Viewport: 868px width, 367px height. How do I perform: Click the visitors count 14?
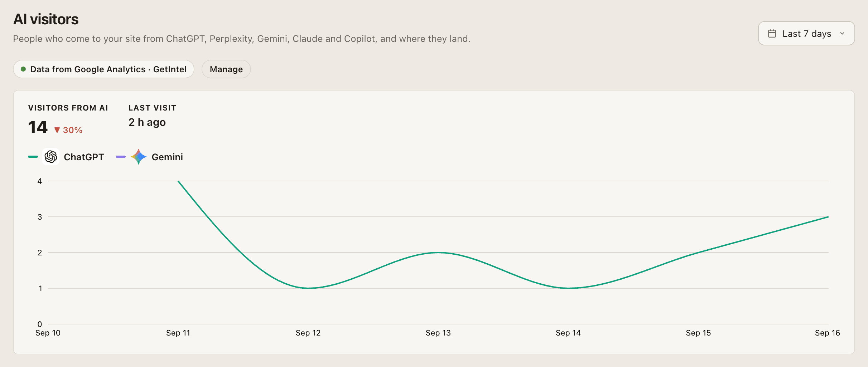pos(38,127)
